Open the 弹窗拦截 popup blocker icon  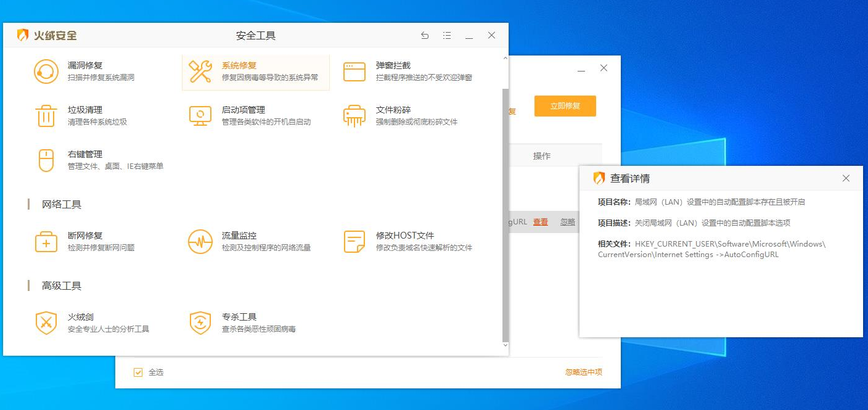point(354,72)
